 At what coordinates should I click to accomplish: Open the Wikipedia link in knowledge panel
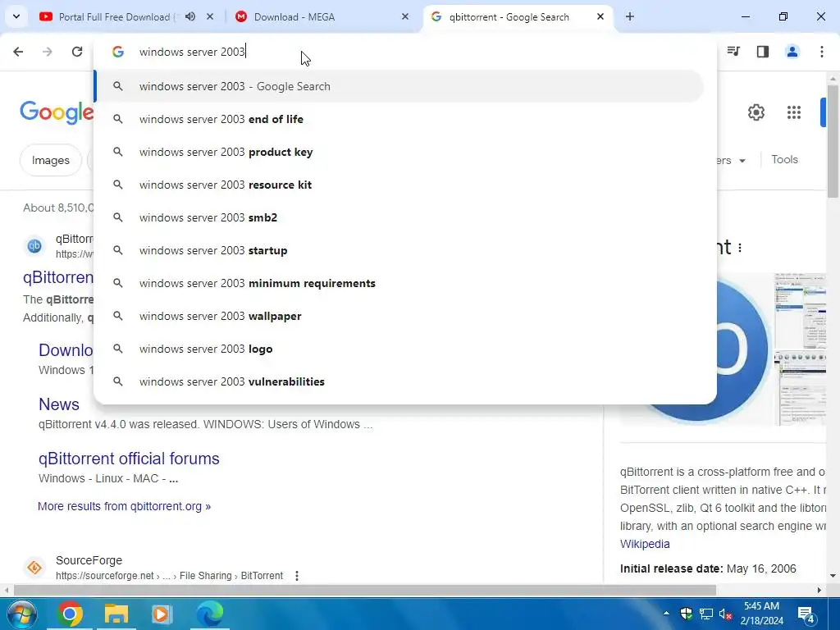pyautogui.click(x=645, y=544)
